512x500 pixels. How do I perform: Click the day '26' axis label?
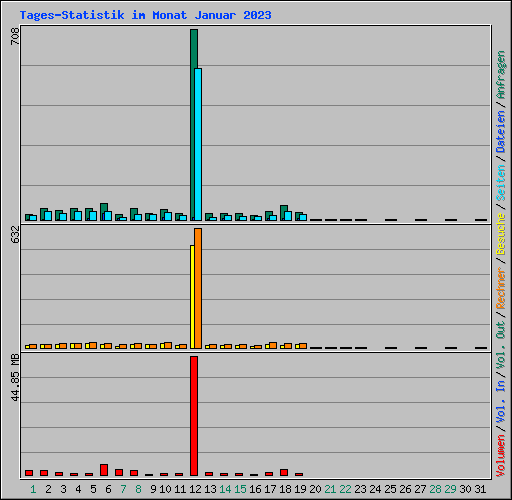tap(405, 489)
